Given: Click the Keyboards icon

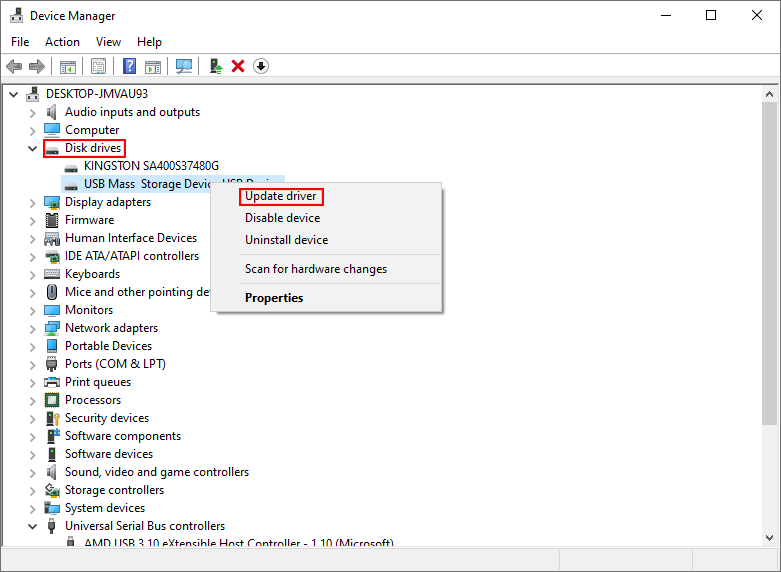Looking at the screenshot, I should click(52, 274).
